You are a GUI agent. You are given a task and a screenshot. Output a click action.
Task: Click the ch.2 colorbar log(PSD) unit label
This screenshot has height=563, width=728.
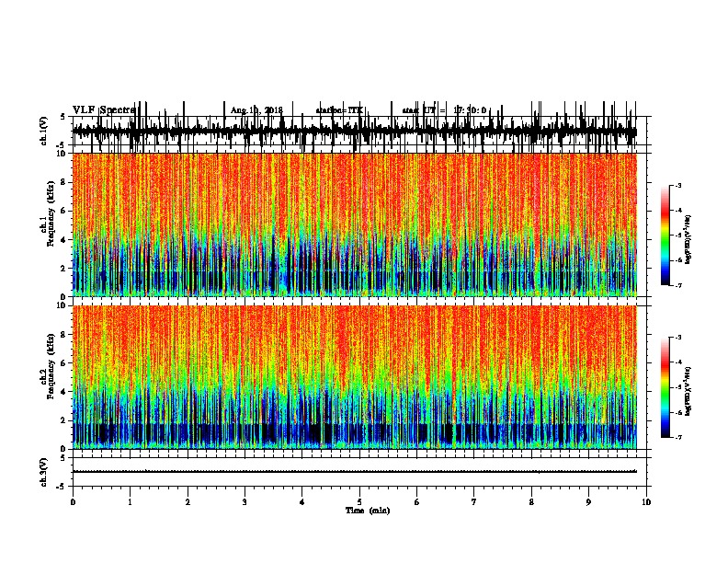click(x=688, y=392)
